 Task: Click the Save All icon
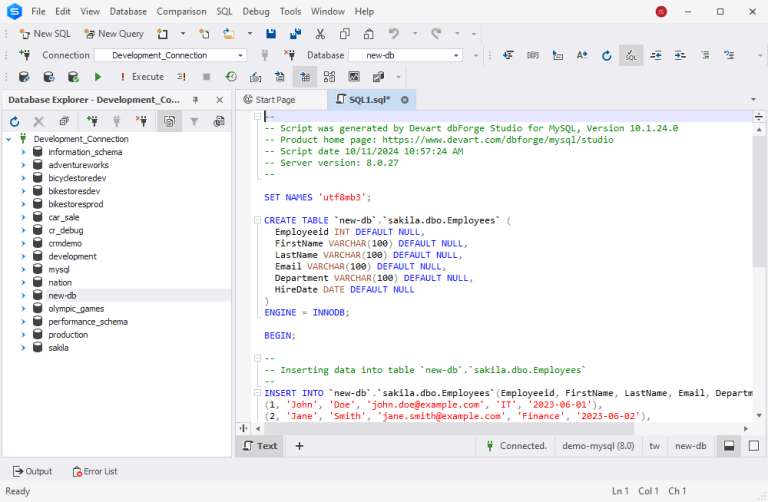click(x=295, y=34)
